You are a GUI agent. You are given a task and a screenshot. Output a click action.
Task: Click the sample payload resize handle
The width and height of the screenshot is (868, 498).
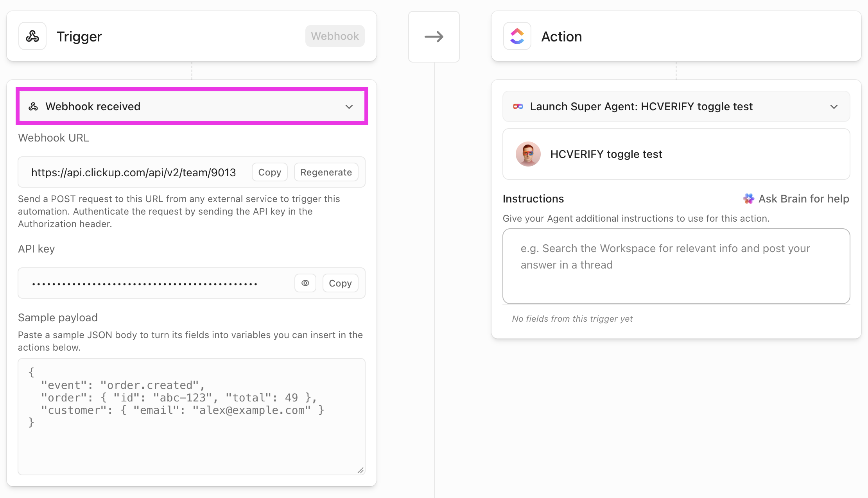pos(360,470)
